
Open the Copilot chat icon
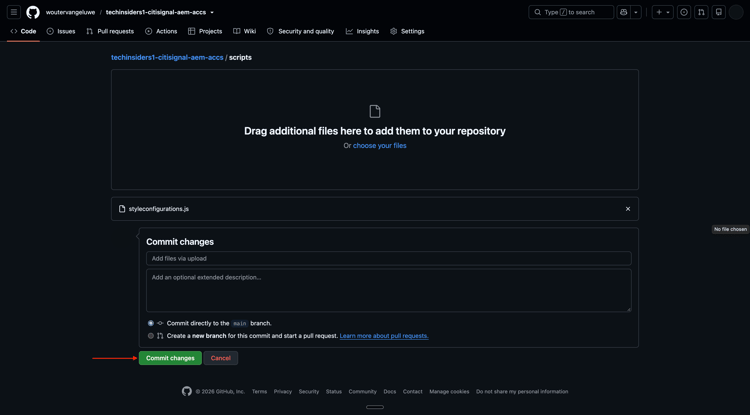pos(623,12)
